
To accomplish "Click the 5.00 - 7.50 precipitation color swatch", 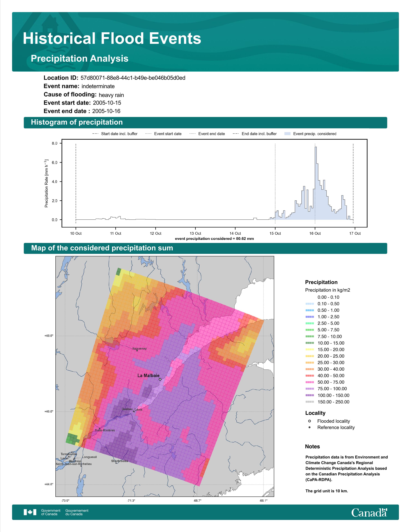I will click(x=310, y=330).
